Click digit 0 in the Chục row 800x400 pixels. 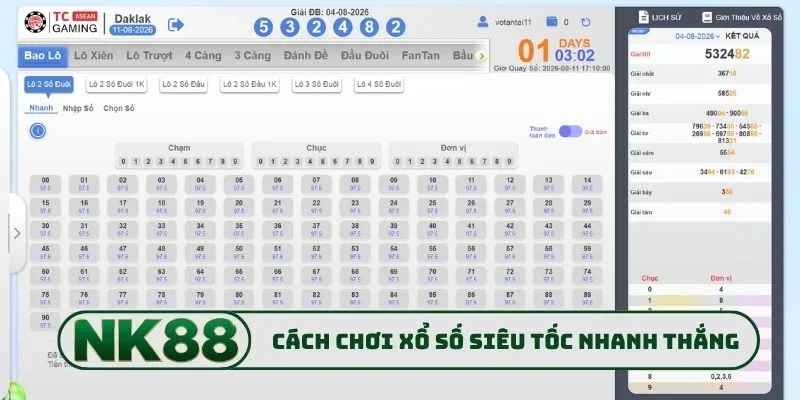pos(260,162)
